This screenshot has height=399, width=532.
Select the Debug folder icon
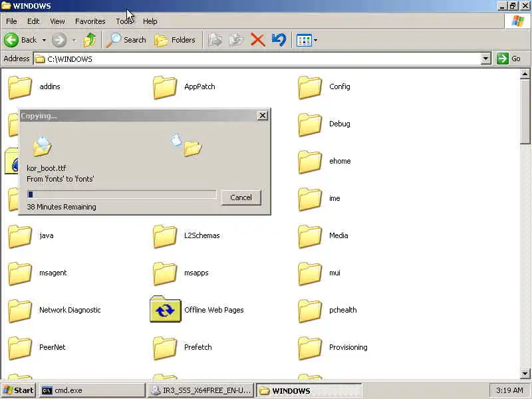[310, 124]
